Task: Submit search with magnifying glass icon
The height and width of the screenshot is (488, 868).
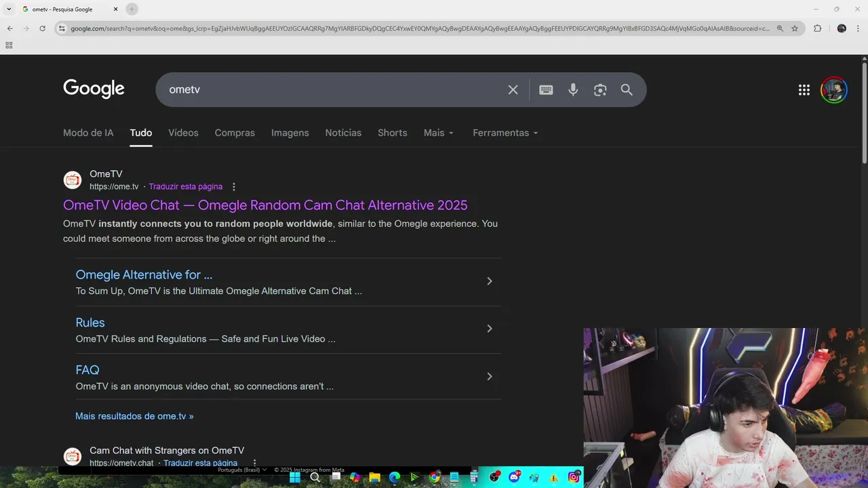Action: pos(627,89)
